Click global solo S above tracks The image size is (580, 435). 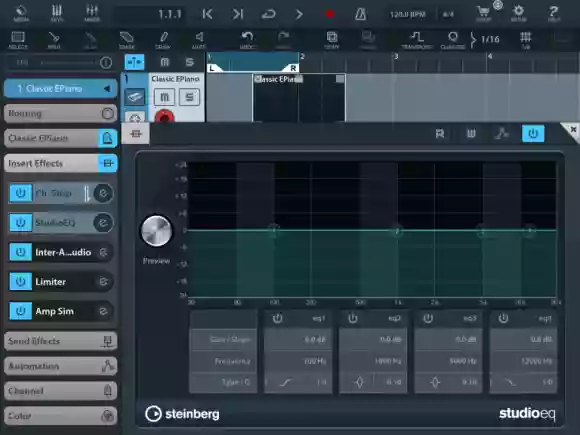point(189,62)
